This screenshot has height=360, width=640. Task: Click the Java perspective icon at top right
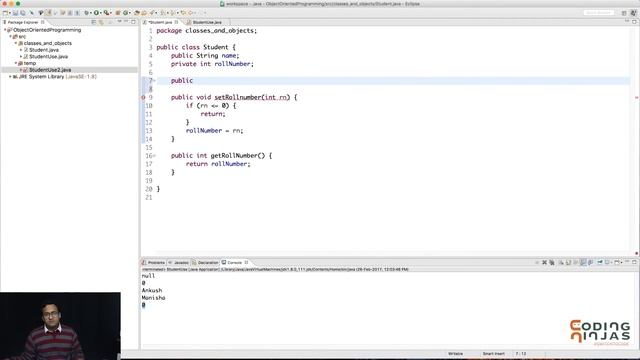tap(633, 13)
